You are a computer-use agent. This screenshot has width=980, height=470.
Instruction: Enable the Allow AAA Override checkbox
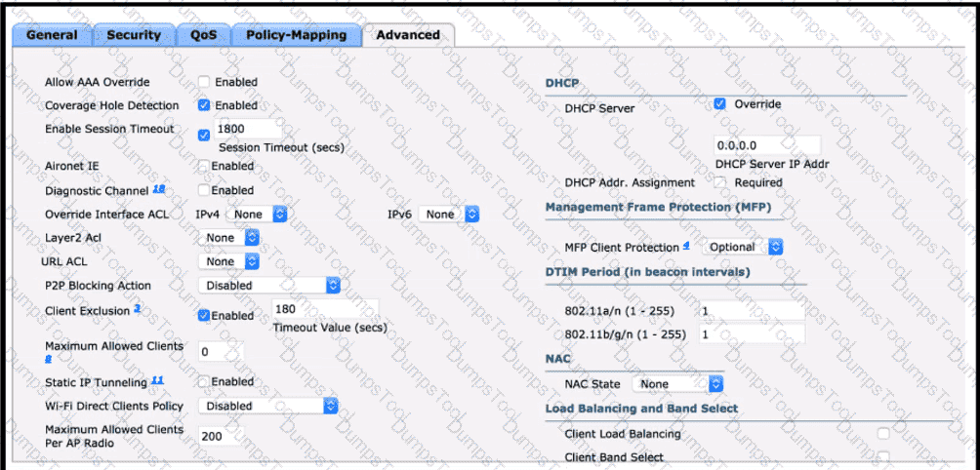204,82
